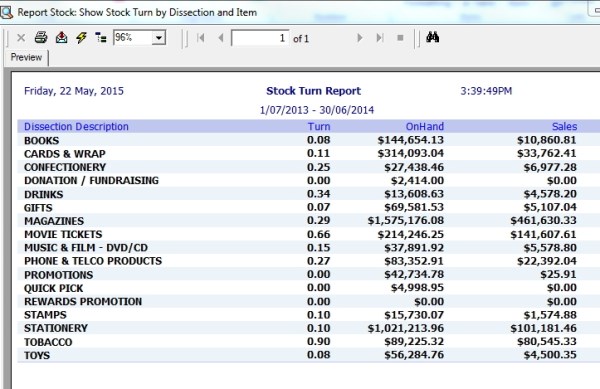Click the OnHand column header
This screenshot has width=600, height=389.
point(425,127)
